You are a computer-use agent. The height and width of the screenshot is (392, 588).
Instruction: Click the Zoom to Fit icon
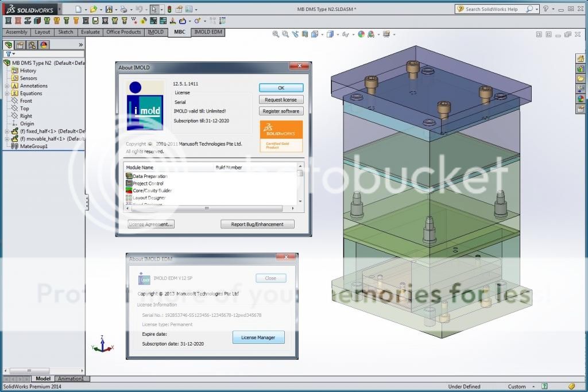[x=276, y=34]
